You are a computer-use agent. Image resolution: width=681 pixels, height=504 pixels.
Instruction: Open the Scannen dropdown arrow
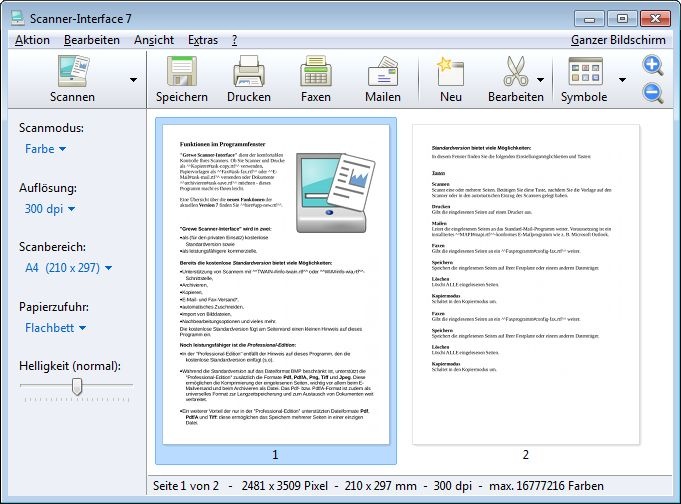pyautogui.click(x=133, y=80)
